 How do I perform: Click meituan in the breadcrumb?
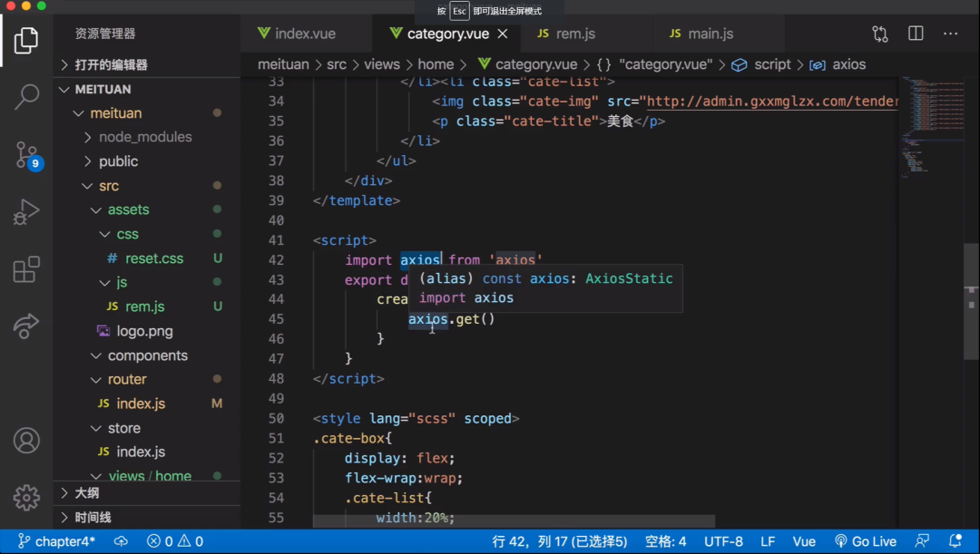(x=283, y=64)
